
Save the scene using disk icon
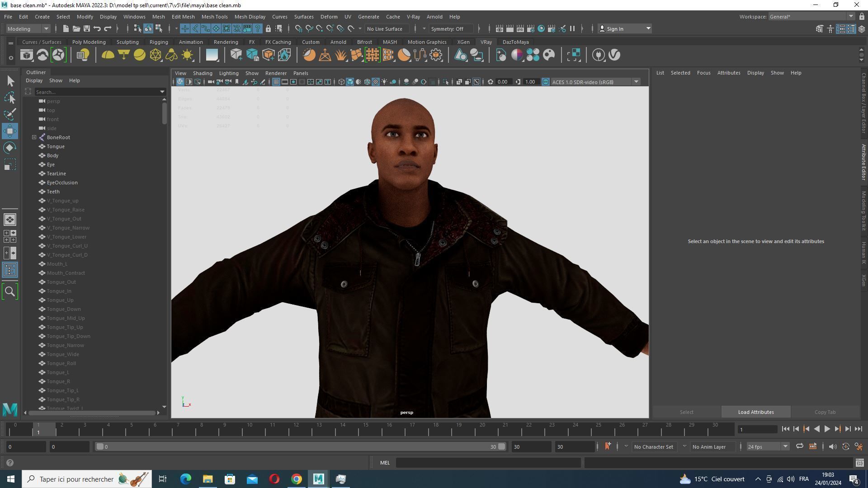pyautogui.click(x=87, y=29)
